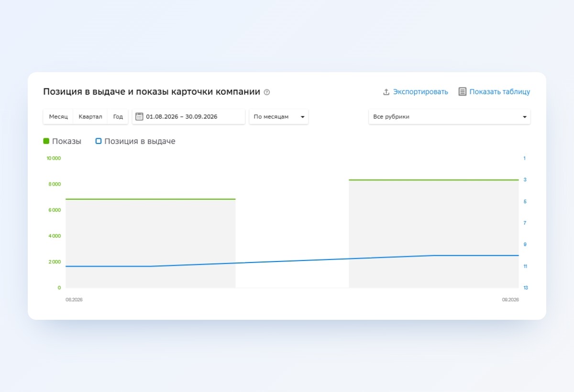The image size is (574, 392).
Task: Click the 10 000 left axis value
Action: (x=54, y=158)
